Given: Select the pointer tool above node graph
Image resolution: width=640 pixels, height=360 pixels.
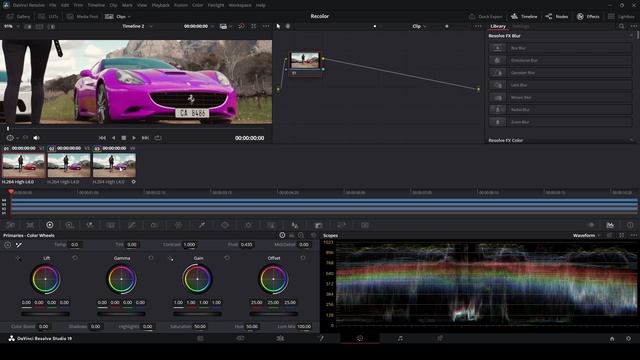Looking at the screenshot, I should pos(278,26).
